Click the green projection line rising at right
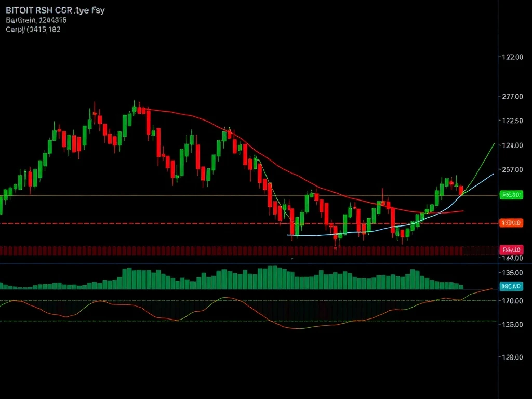This screenshot has height=399, width=532. click(x=483, y=161)
